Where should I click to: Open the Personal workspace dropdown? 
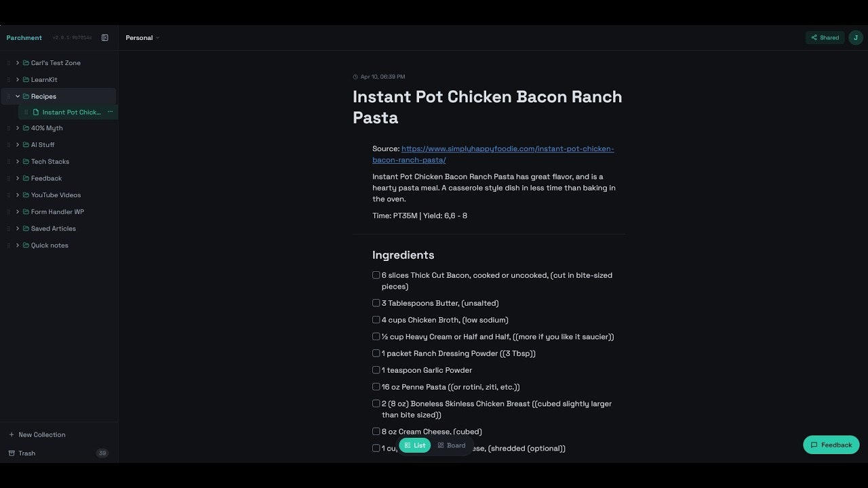[142, 38]
